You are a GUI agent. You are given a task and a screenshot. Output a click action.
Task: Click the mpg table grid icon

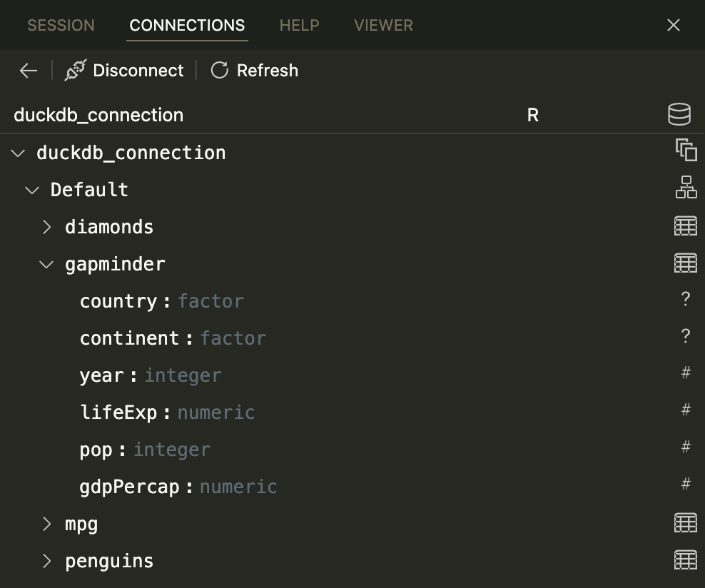[686, 523]
